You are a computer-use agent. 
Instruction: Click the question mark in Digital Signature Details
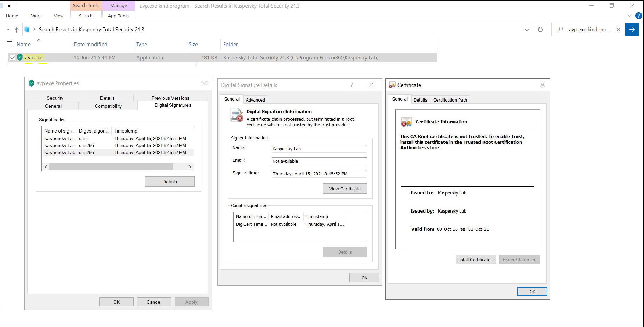(x=351, y=85)
